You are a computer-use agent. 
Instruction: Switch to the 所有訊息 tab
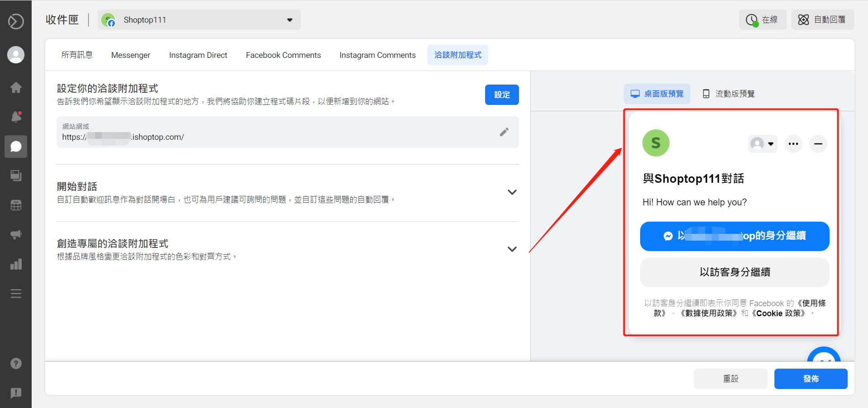[x=77, y=55]
